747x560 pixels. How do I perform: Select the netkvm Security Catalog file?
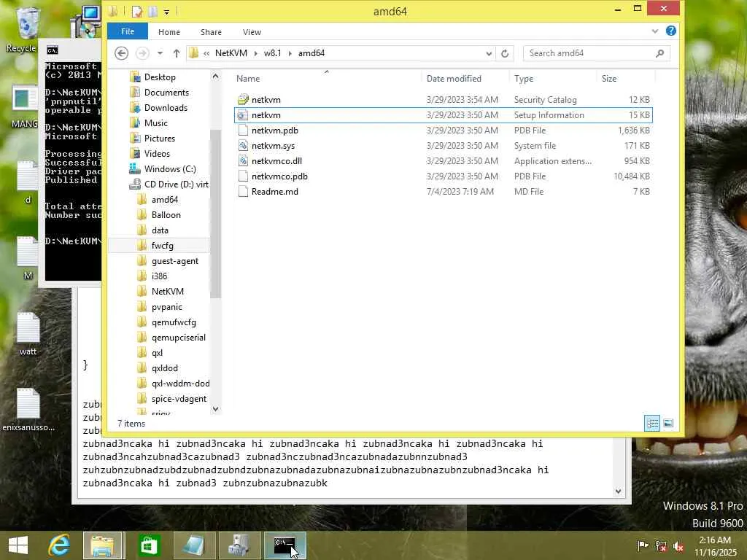443,99
